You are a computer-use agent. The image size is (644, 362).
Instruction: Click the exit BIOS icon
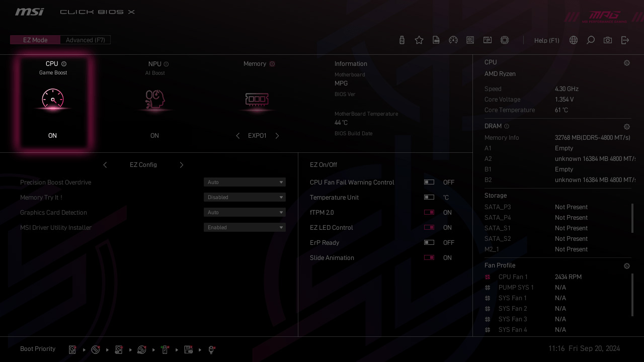coord(625,40)
